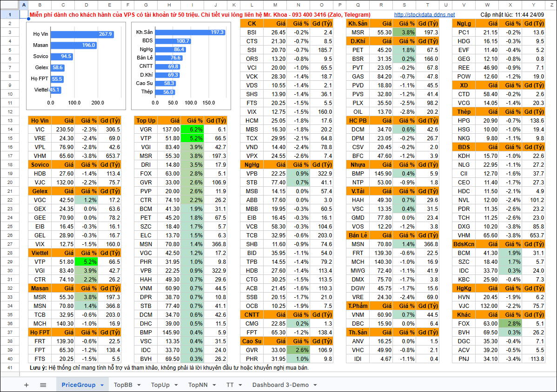Image resolution: width=557 pixels, height=392 pixels.
Task: Select the red Miễn phí banner text
Action: (199, 15)
